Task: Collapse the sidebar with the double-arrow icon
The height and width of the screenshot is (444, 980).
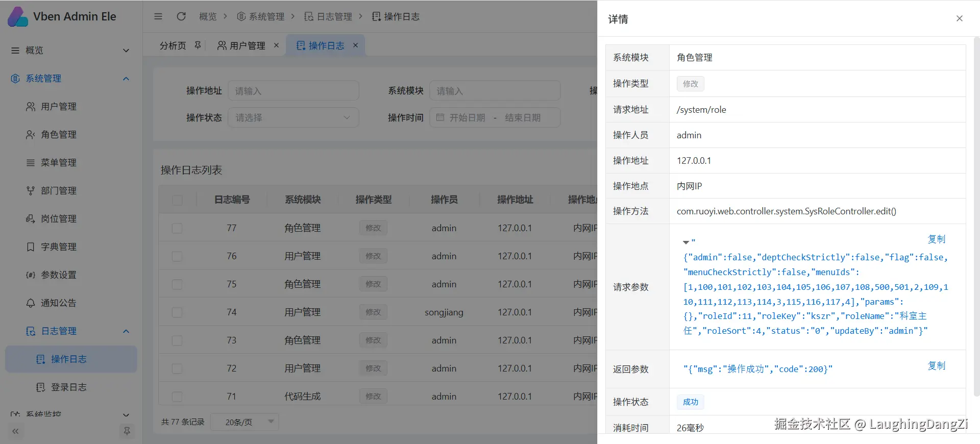Action: (15, 431)
